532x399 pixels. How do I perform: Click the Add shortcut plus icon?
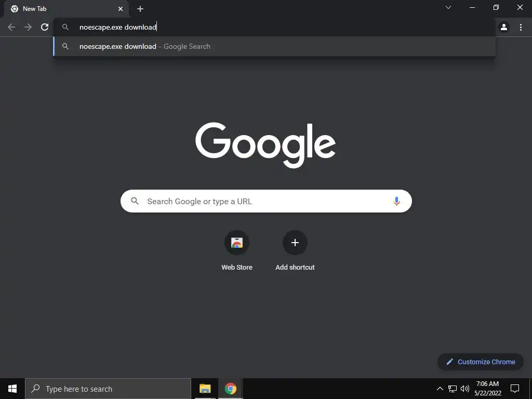(295, 243)
